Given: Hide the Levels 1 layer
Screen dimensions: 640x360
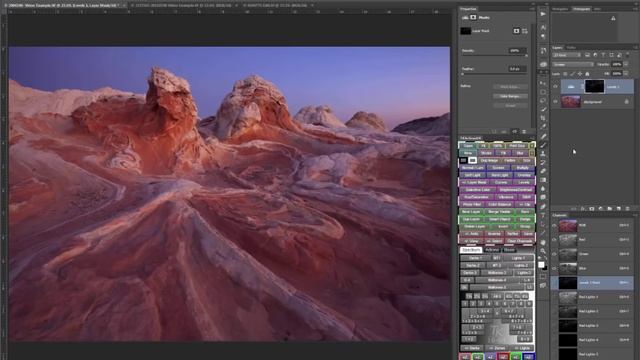Looking at the screenshot, I should click(x=555, y=87).
